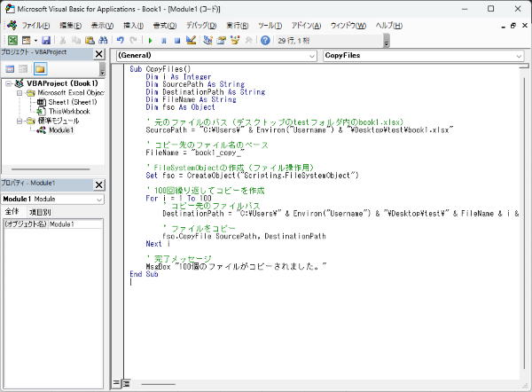Open the ファイル(F) menu
Image resolution: width=532 pixels, height=392 pixels.
[x=35, y=26]
